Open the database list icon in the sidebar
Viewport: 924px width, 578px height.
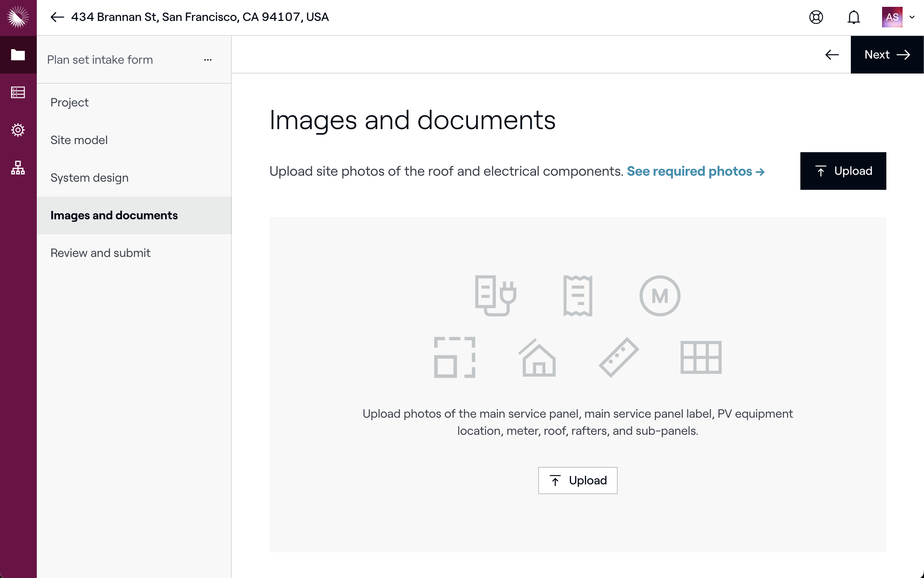(18, 92)
